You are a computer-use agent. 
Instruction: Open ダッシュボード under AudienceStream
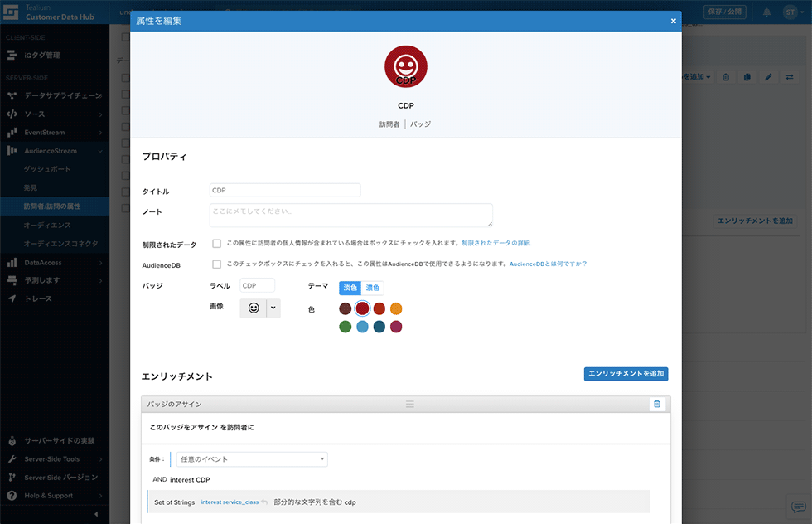tap(47, 169)
